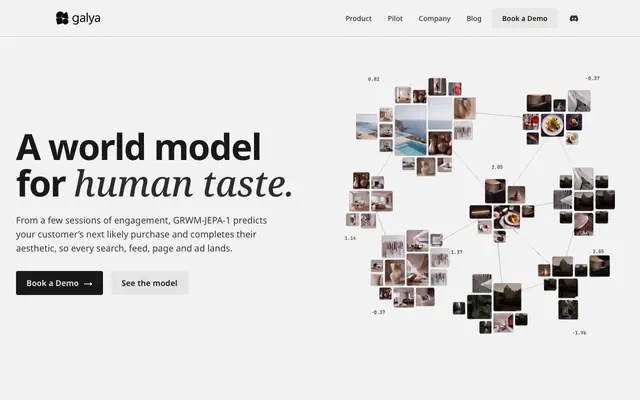Click the galya wordmark text

coord(86,18)
